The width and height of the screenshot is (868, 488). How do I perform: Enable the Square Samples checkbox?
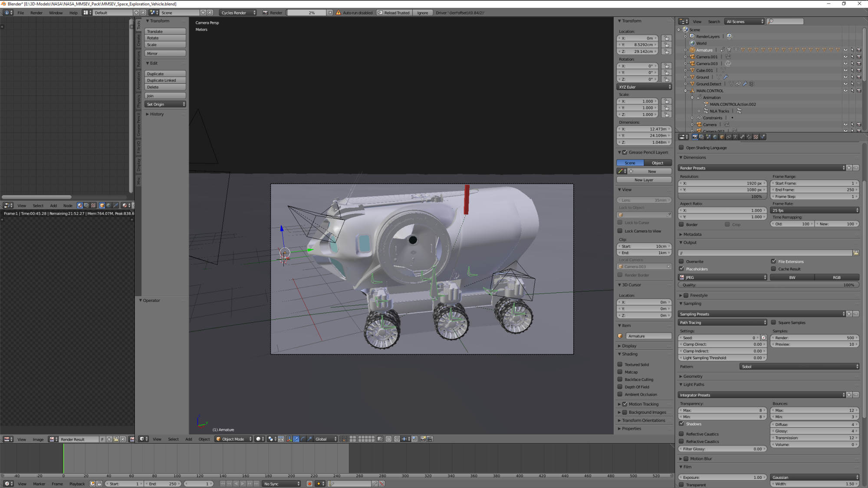coord(773,322)
